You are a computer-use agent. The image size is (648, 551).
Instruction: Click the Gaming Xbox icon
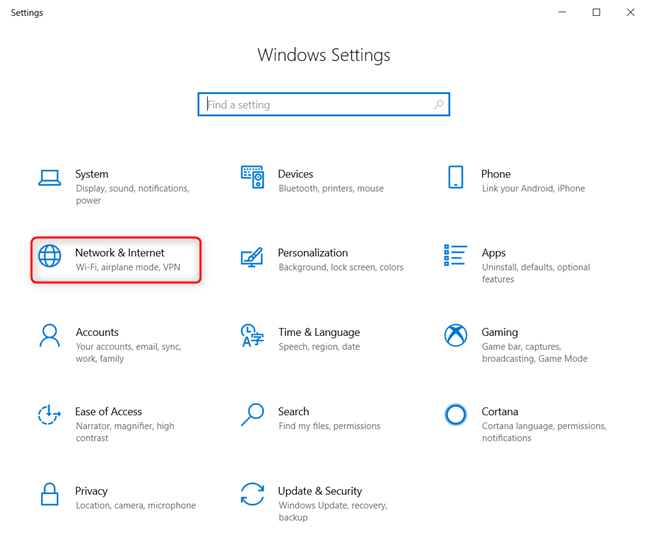coord(455,335)
